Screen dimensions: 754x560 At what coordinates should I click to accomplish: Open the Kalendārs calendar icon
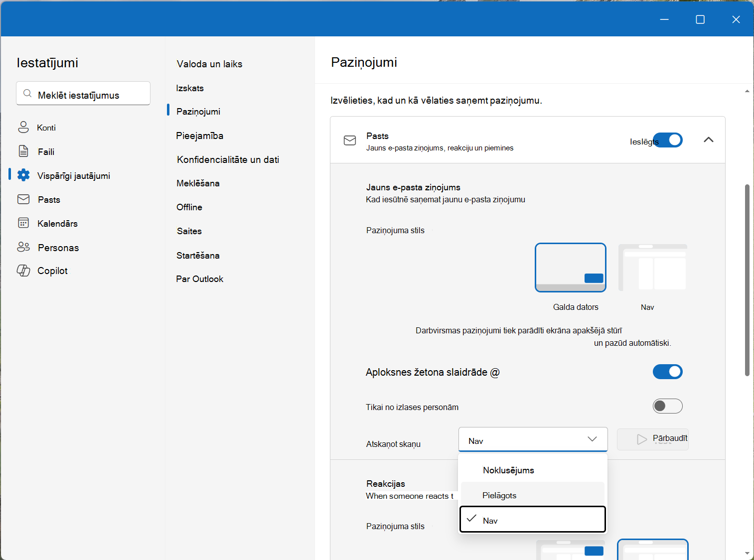23,223
